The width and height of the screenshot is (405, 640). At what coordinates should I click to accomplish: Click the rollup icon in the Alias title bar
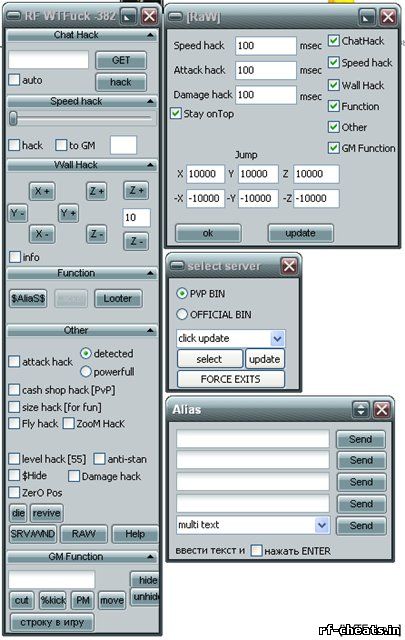point(361,409)
